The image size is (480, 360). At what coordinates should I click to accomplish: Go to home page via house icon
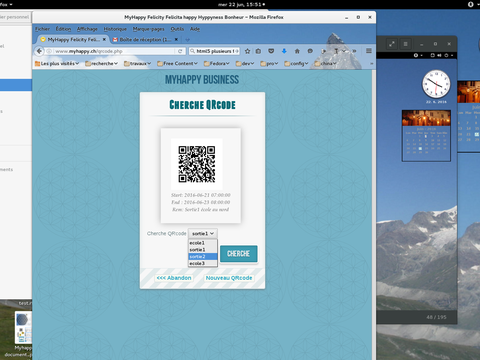(297, 51)
